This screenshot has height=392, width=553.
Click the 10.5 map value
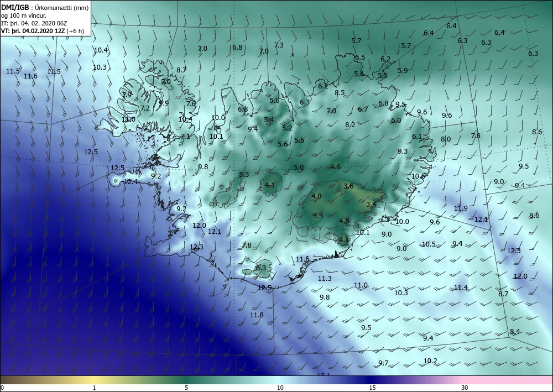[429, 244]
